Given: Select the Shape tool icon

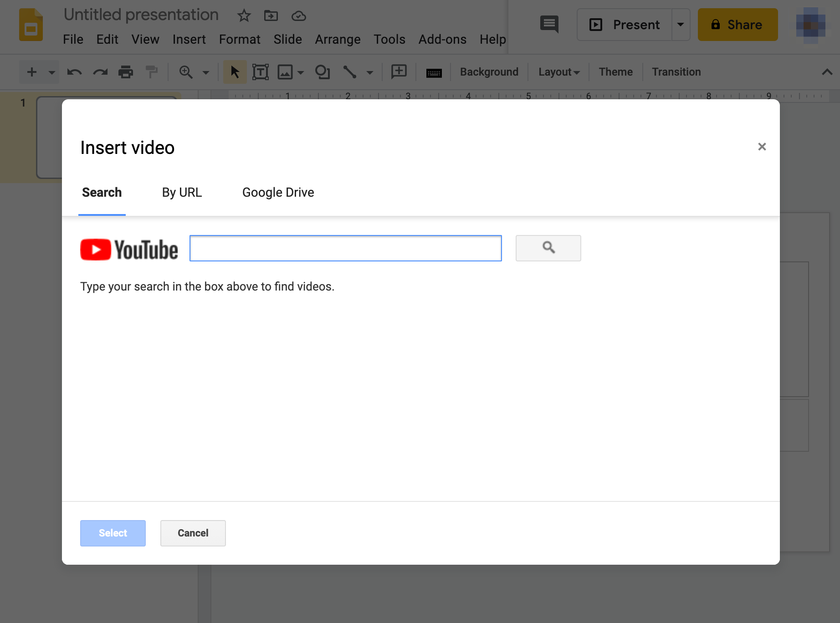Looking at the screenshot, I should (x=323, y=72).
